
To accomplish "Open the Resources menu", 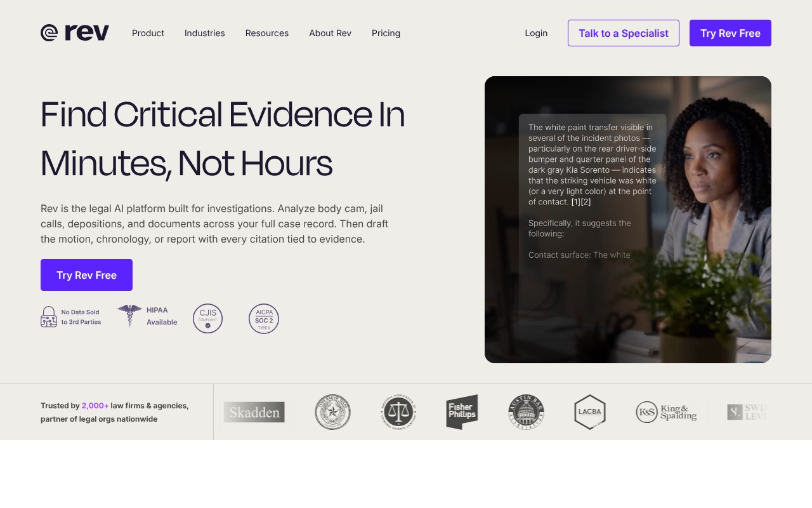I will click(267, 33).
